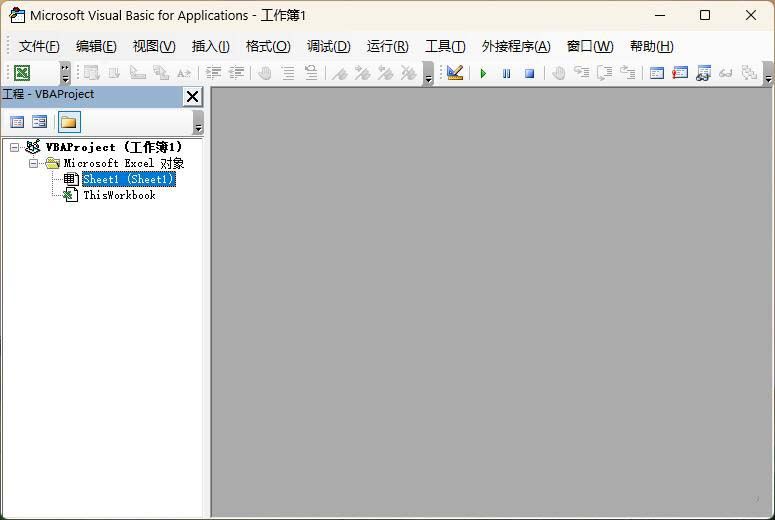Viewport: 775px width, 520px height.
Task: Click View Code icon in project panel
Action: click(x=17, y=122)
